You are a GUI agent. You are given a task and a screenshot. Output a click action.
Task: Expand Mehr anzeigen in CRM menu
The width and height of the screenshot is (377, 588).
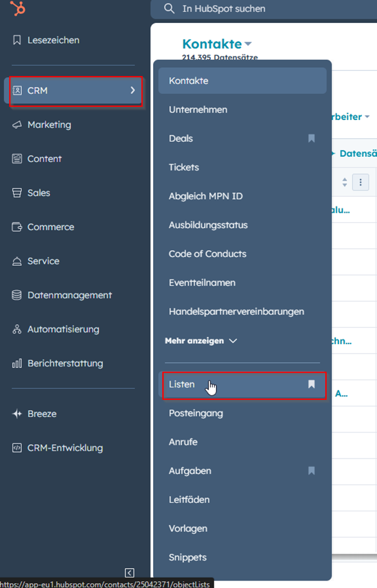coord(201,341)
